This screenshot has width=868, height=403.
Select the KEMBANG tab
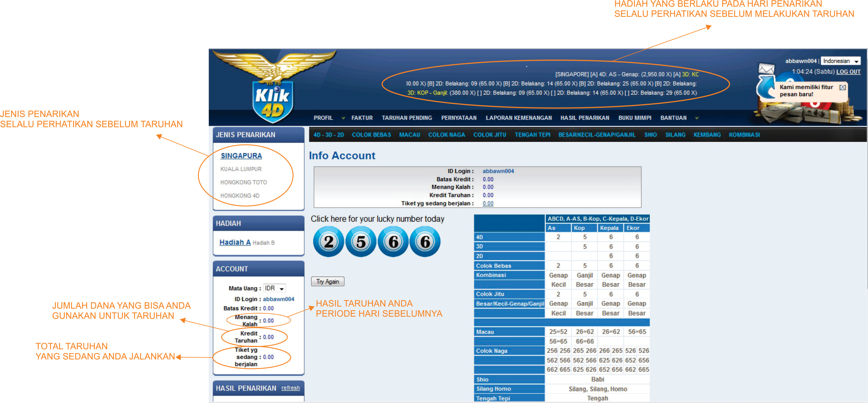[707, 135]
